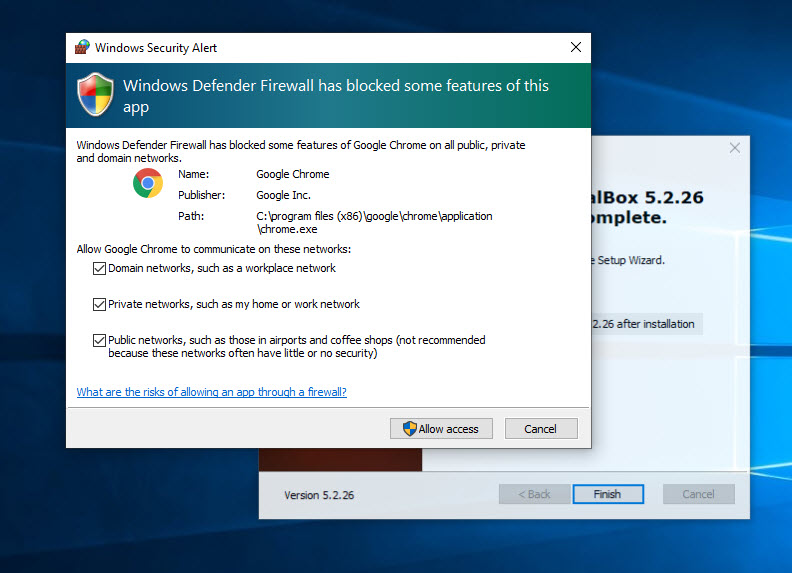Close the VirtualBox setup wizard window

[x=735, y=148]
